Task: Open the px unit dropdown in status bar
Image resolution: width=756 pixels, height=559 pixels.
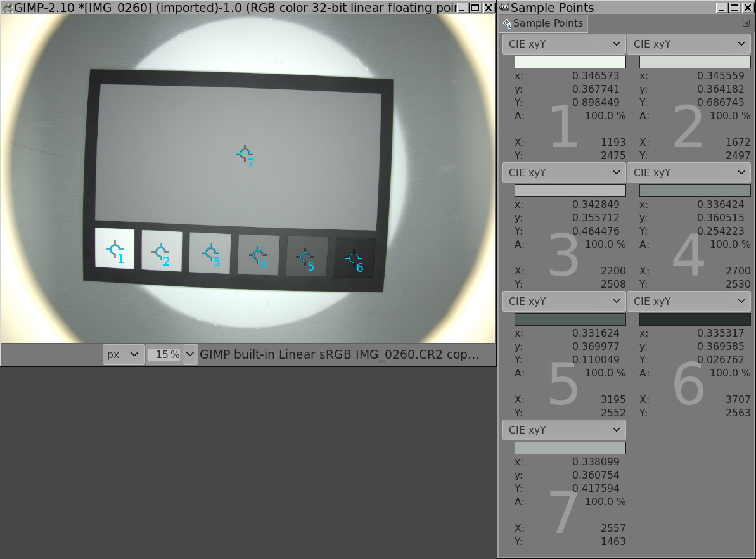Action: coord(124,354)
